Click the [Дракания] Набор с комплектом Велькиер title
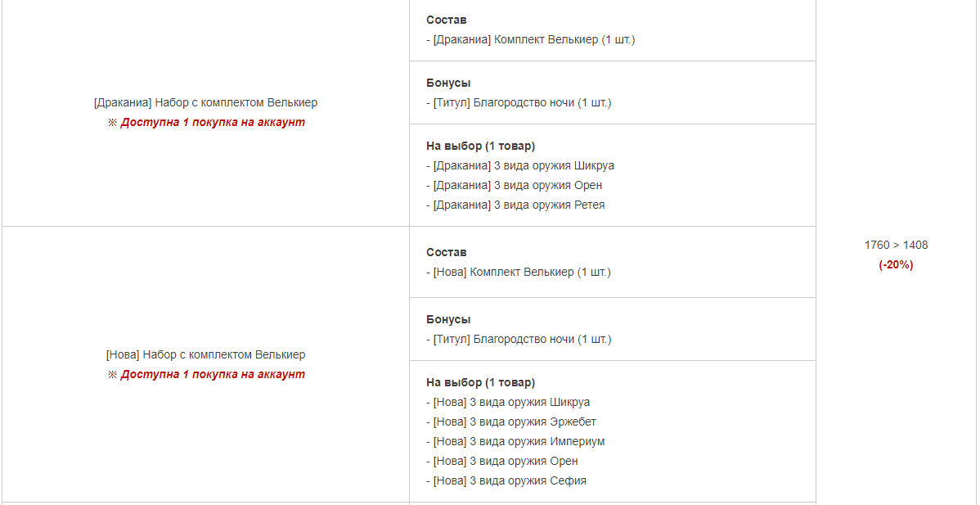The width and height of the screenshot is (980, 505). click(x=205, y=102)
